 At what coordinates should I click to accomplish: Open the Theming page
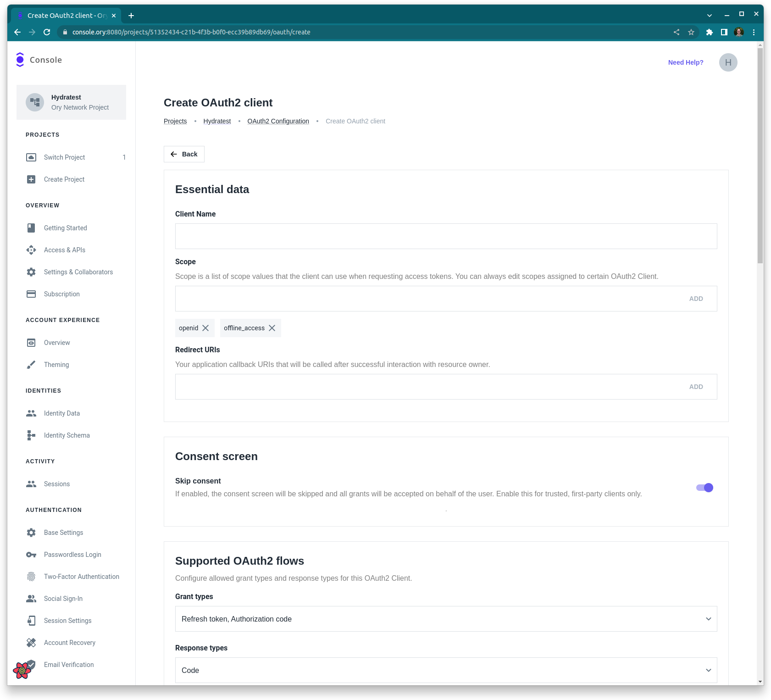(56, 364)
